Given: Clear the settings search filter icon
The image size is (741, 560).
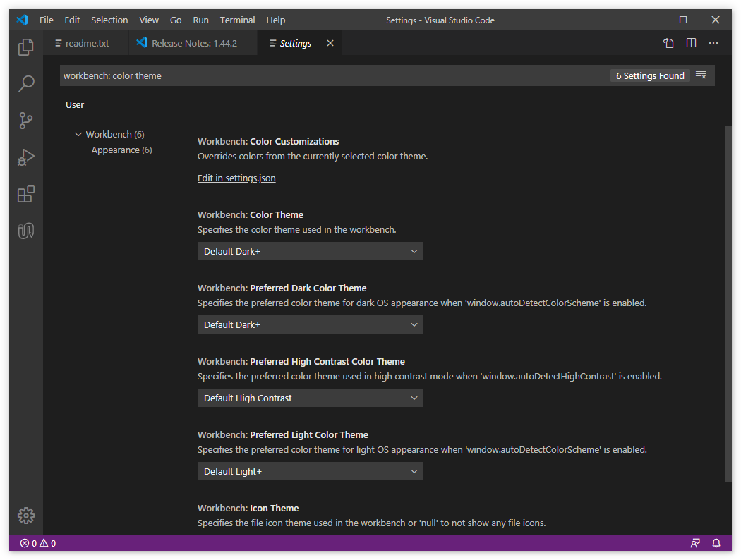Looking at the screenshot, I should click(701, 75).
